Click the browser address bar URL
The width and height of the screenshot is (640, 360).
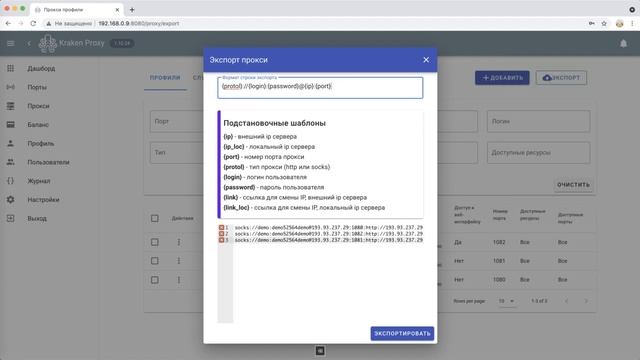139,24
